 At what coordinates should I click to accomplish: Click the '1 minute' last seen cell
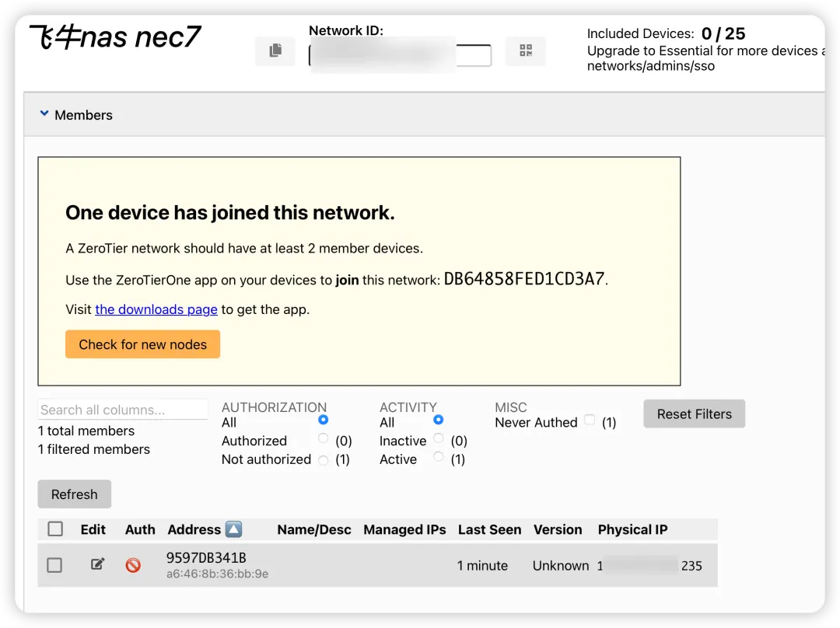pos(482,566)
